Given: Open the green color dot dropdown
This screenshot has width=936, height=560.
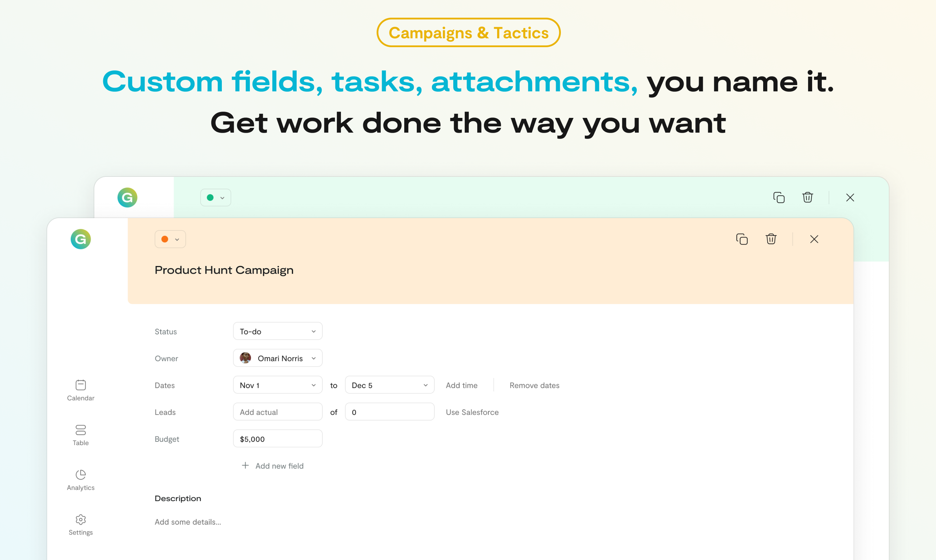Looking at the screenshot, I should click(x=216, y=197).
